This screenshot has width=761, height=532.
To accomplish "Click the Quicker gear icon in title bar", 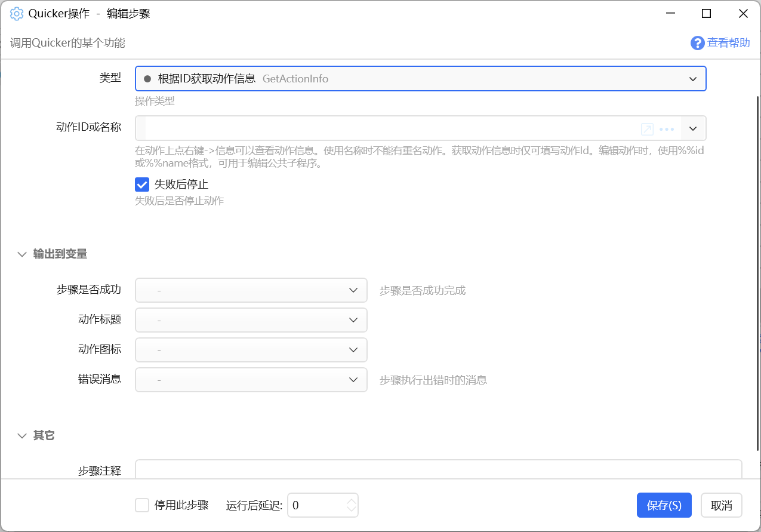I will coord(17,14).
